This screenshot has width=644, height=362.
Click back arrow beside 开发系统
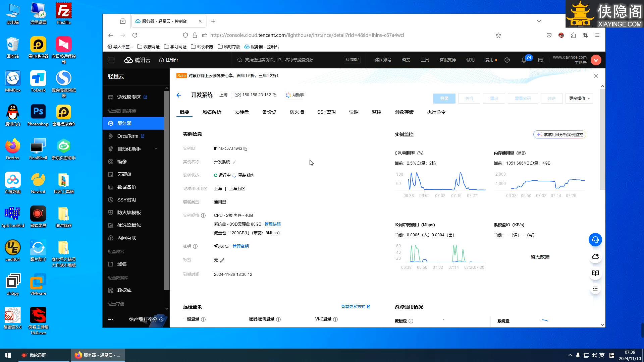point(179,95)
